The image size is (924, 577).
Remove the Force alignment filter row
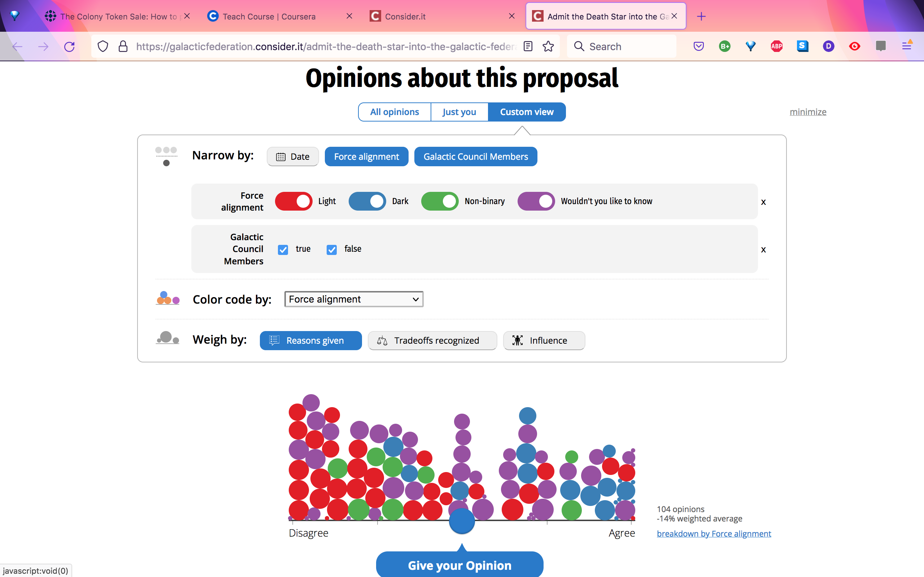point(763,202)
